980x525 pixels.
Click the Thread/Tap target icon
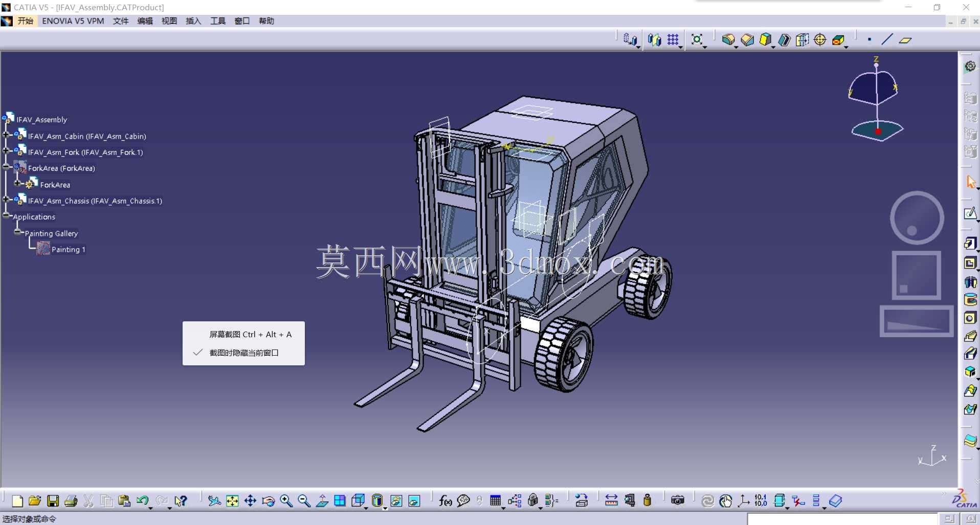tap(820, 39)
